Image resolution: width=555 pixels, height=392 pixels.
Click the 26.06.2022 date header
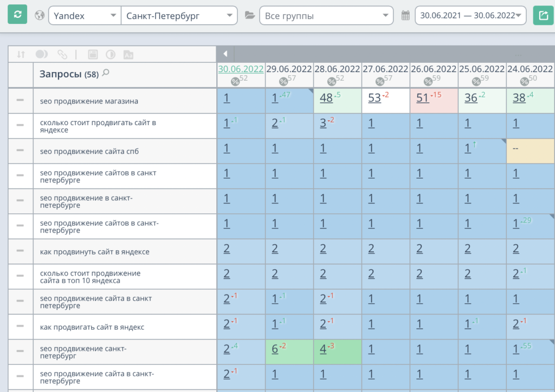434,69
